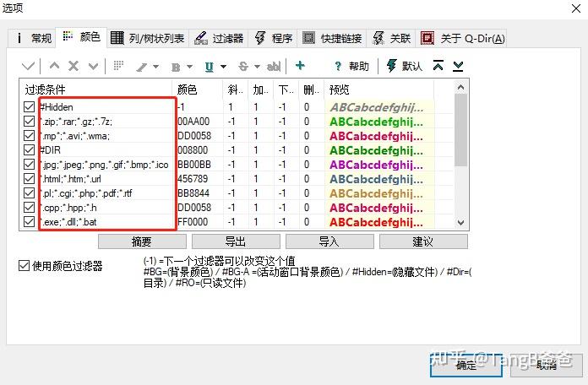The image size is (588, 385).
Task: Toggle checkbox for *.jpg;*.jpeg;*.png image filter
Action: [29, 164]
